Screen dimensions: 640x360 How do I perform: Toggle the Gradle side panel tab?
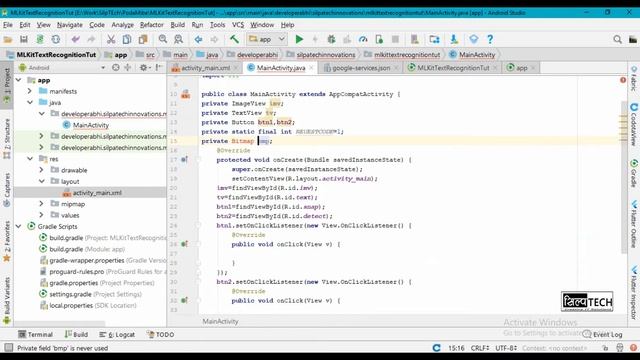coord(633,173)
